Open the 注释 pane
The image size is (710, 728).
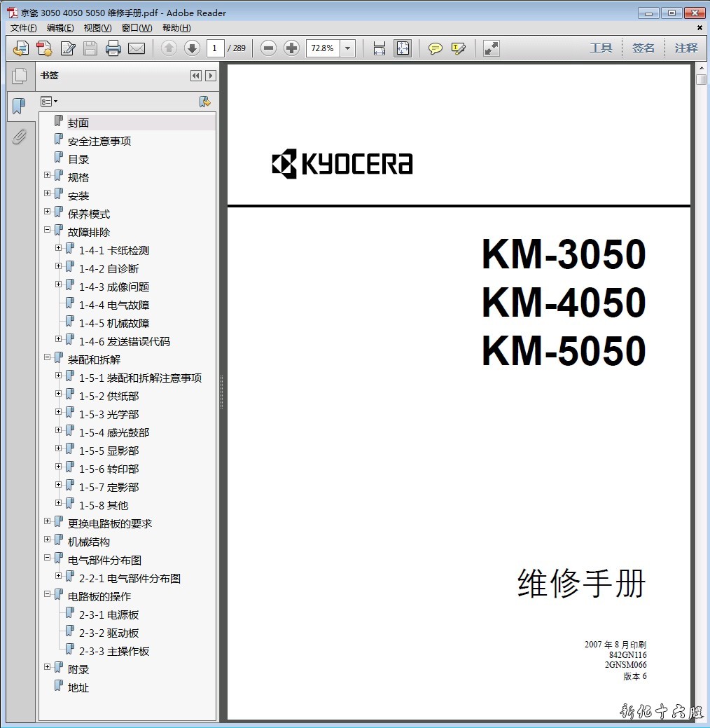pos(686,48)
